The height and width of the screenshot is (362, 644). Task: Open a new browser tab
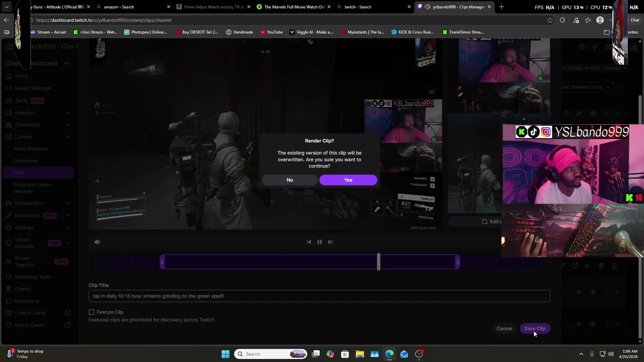tap(501, 7)
